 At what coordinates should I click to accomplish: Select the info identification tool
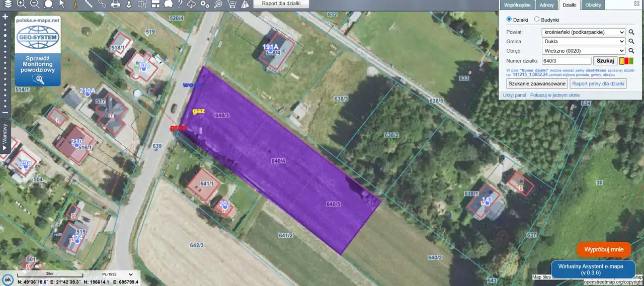(75, 5)
